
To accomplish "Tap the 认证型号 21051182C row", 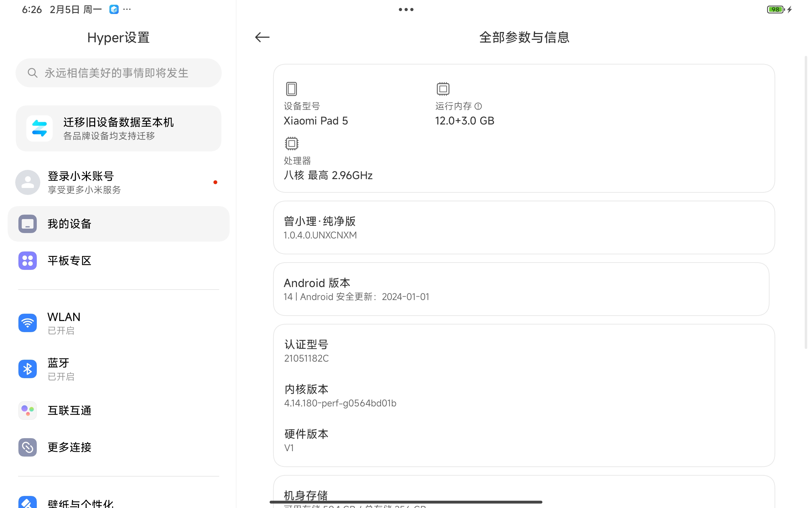I will coord(524,351).
